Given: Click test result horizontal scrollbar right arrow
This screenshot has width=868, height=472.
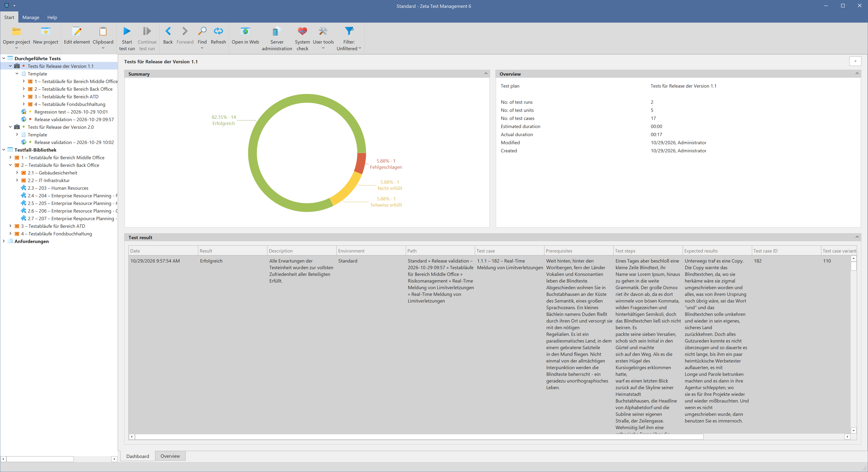Looking at the screenshot, I should pyautogui.click(x=848, y=437).
